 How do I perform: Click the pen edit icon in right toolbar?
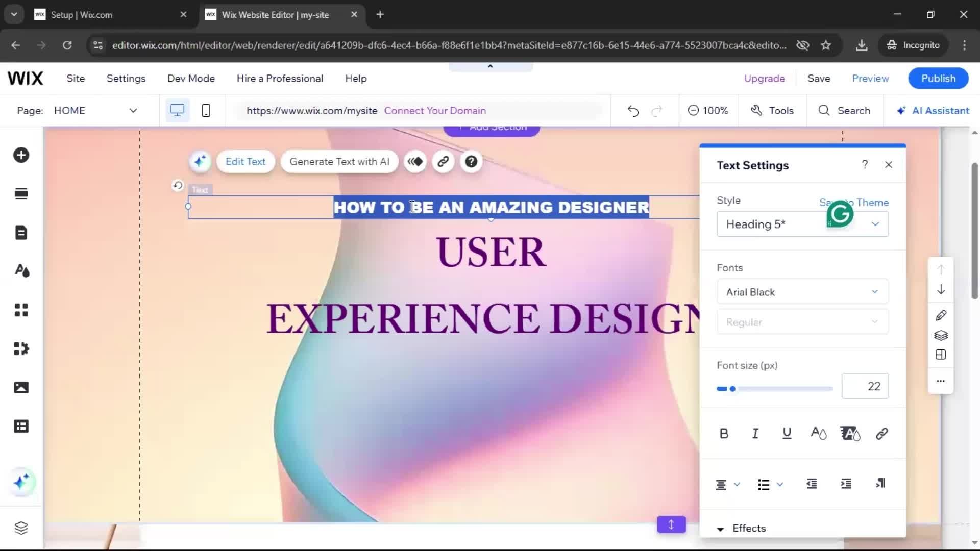(x=941, y=315)
